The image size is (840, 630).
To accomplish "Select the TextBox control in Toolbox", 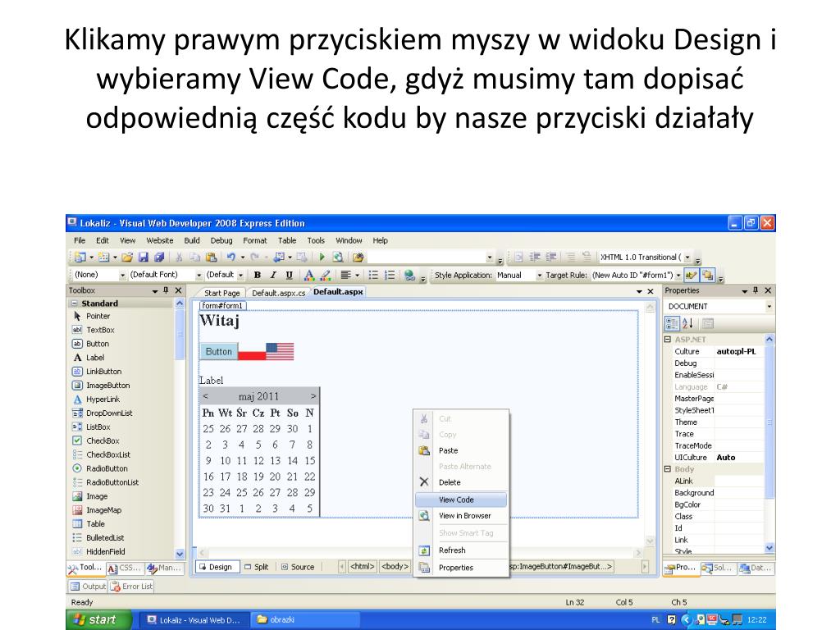I will coord(100,330).
